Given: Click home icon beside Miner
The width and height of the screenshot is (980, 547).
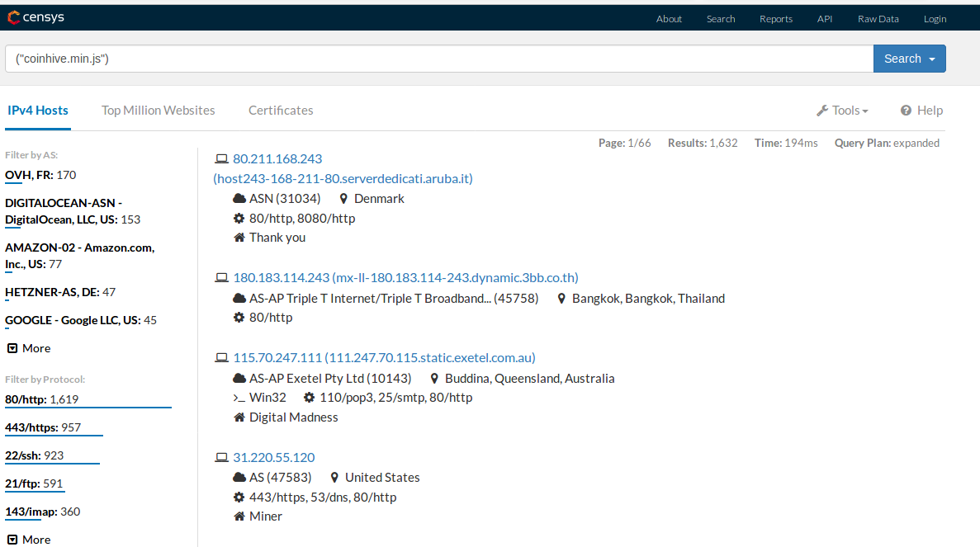Looking at the screenshot, I should click(239, 516).
